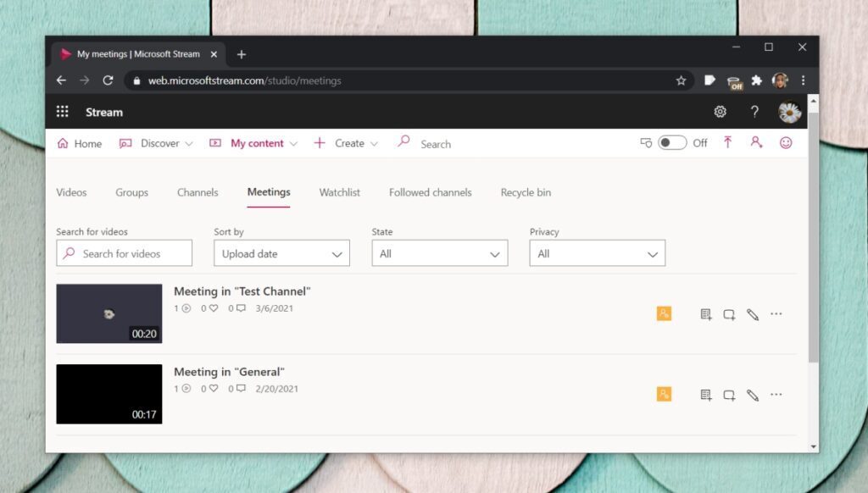Open help using the question mark icon
This screenshot has height=493, width=868.
[754, 111]
